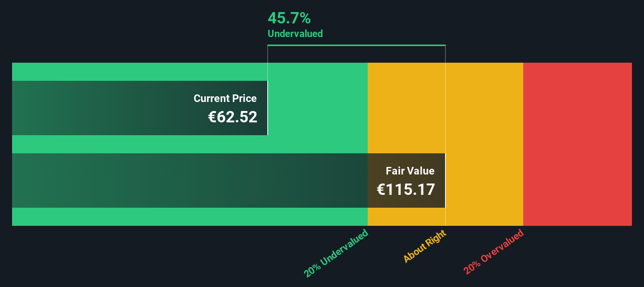Click the rotated 20% Undervalued axis label

(336, 253)
